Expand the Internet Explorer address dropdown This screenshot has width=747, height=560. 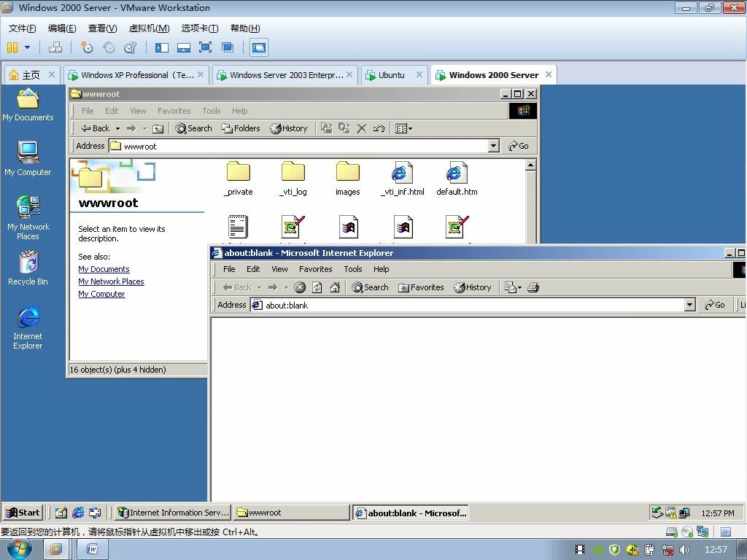pyautogui.click(x=690, y=305)
